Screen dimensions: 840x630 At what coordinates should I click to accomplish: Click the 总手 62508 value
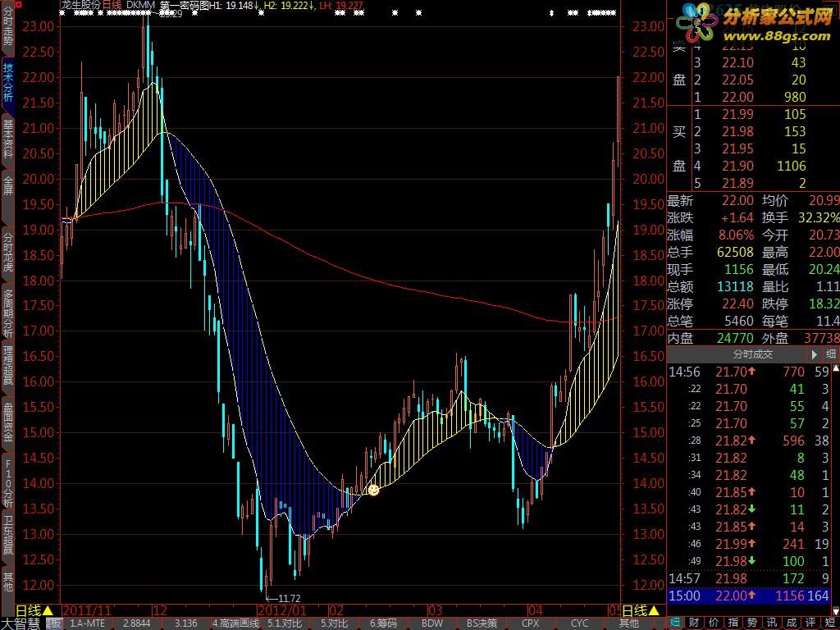735,253
